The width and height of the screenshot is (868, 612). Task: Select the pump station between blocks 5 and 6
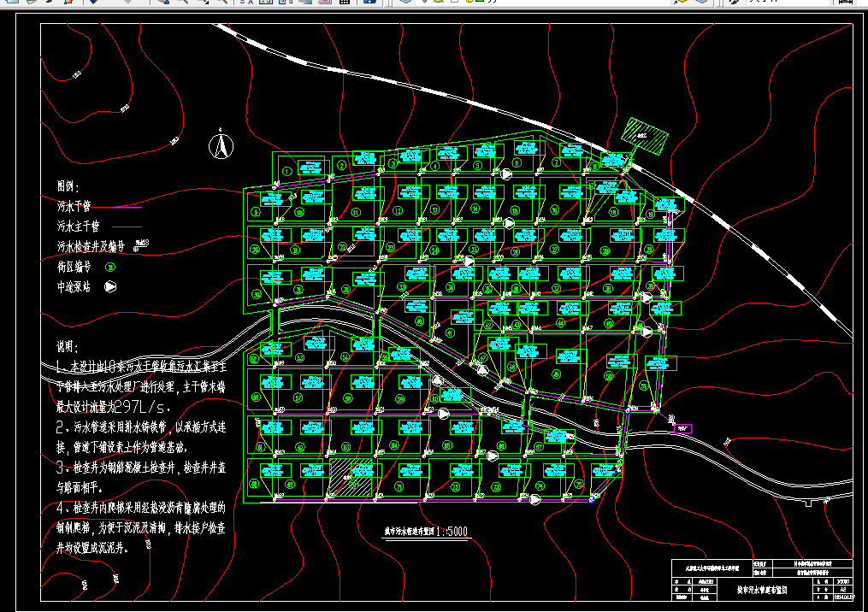[506, 174]
